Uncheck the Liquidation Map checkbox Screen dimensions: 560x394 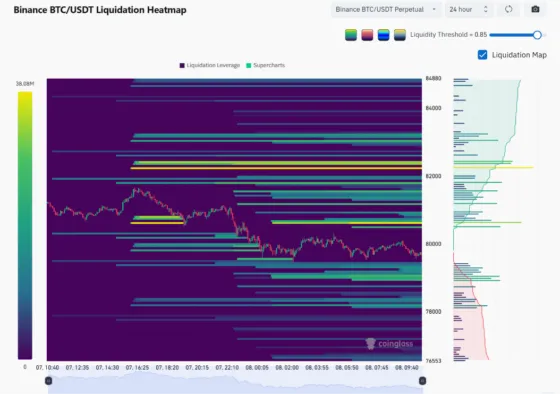pos(482,55)
